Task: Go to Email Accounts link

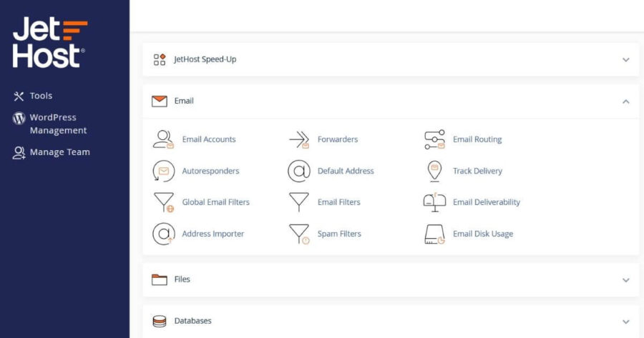Action: coord(209,139)
